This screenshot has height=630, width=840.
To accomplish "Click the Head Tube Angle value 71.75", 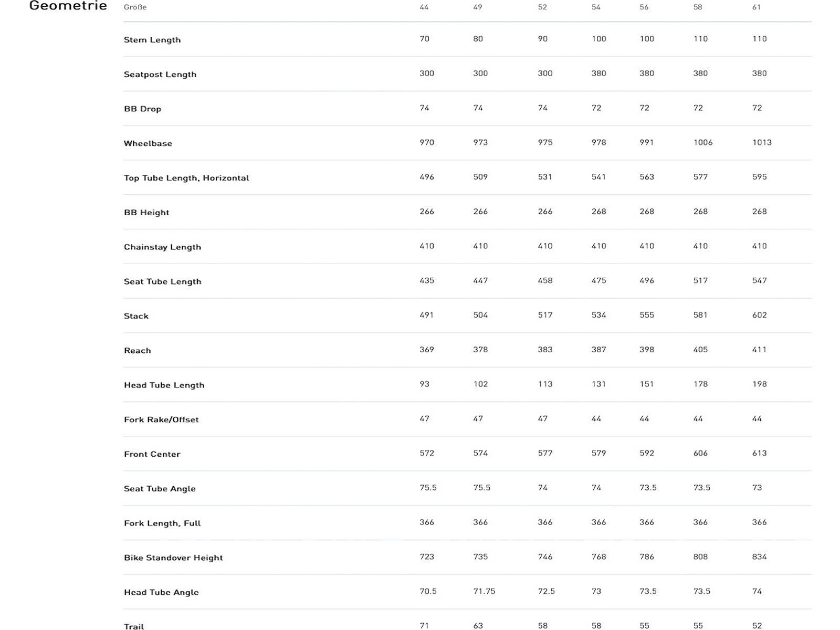I will (x=484, y=591).
